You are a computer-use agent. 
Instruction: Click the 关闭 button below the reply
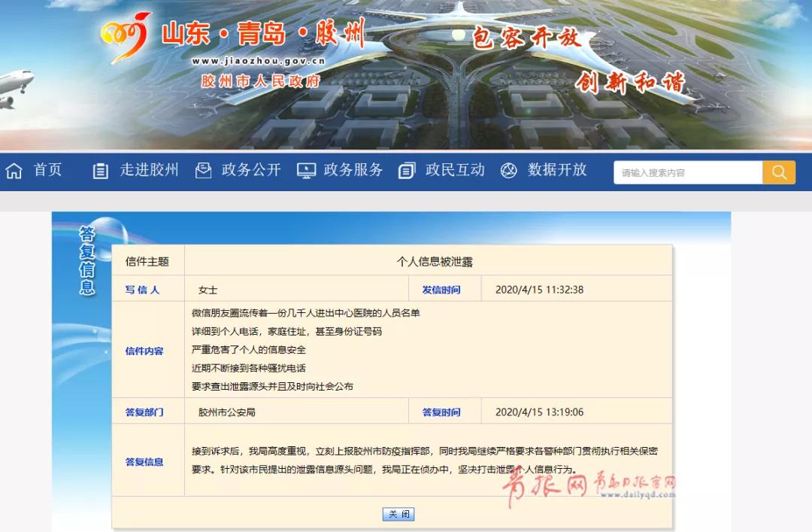[x=398, y=515]
